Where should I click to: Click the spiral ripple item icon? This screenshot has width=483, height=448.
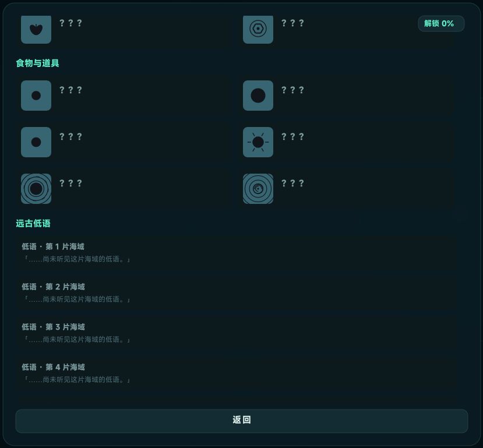tap(258, 189)
